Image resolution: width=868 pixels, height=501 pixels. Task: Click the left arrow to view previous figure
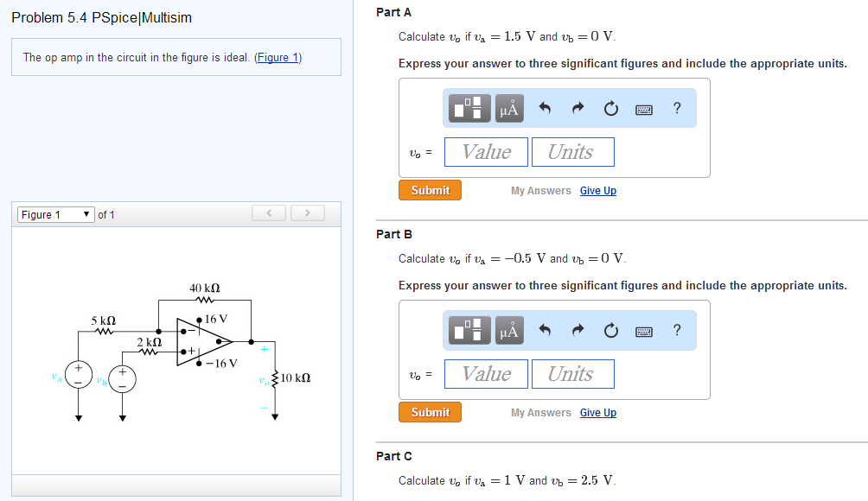(268, 212)
